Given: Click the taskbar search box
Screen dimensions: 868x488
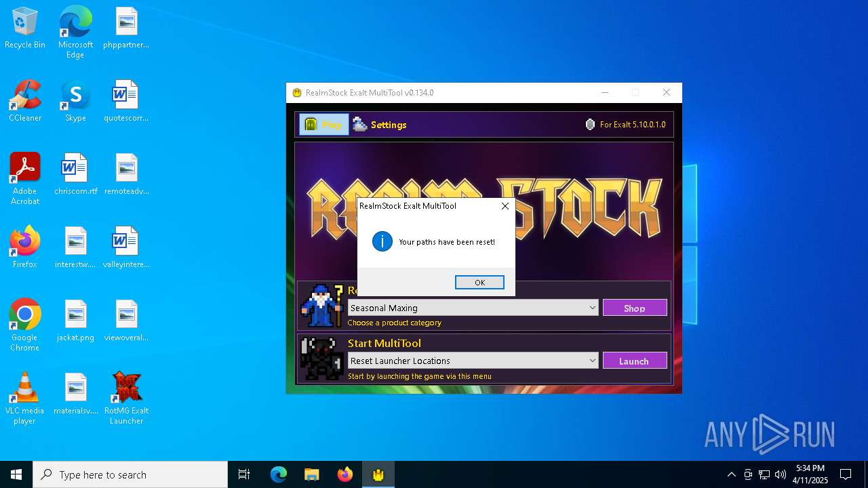Looking at the screenshot, I should click(130, 474).
